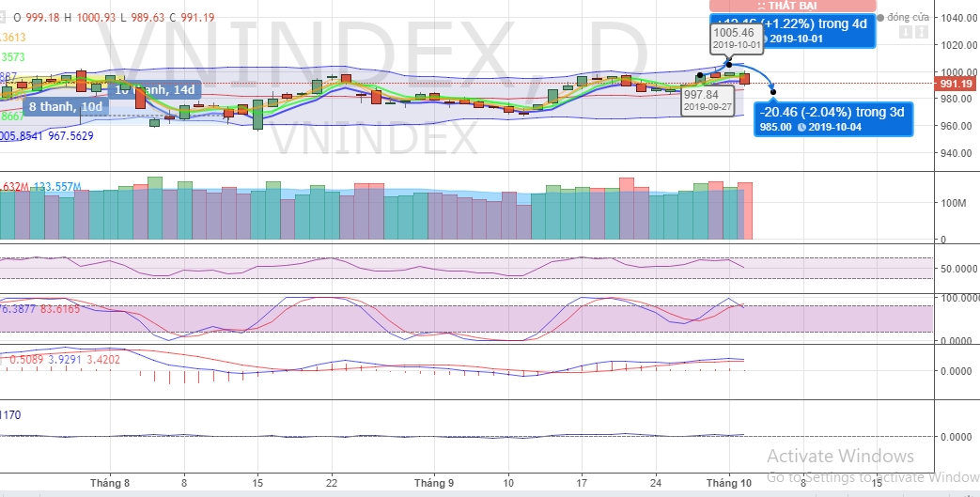The width and height of the screenshot is (980, 497).
Task: Click the 10 date label under Tháng 9
Action: tap(508, 483)
